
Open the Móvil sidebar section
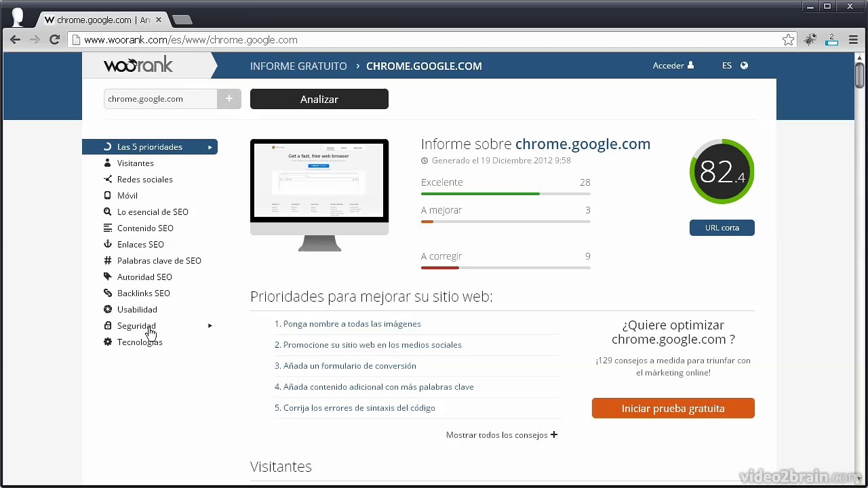127,195
